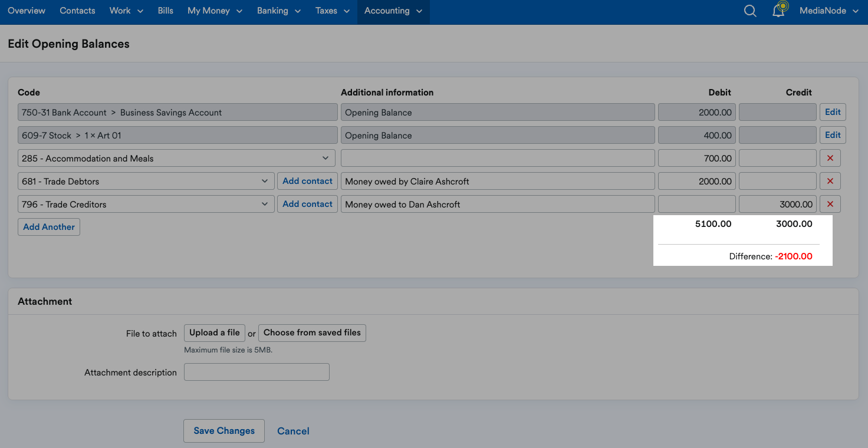The width and height of the screenshot is (868, 448).
Task: Click the Trade Debtors credit field
Action: point(777,181)
